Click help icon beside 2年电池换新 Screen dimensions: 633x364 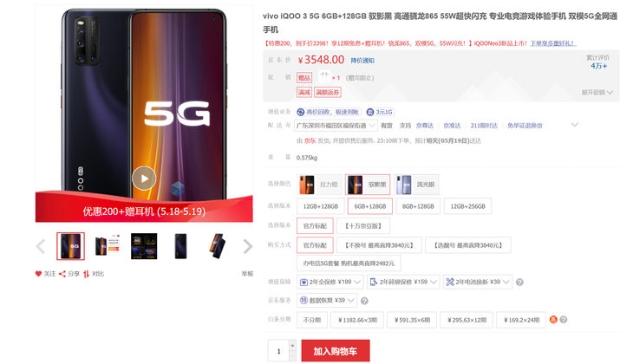[x=519, y=282]
